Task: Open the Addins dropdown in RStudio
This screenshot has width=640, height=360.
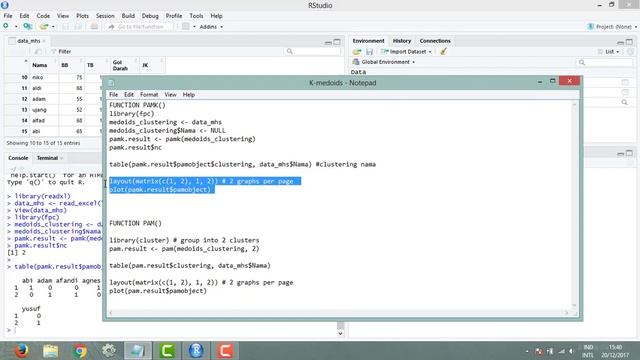Action: (211, 27)
